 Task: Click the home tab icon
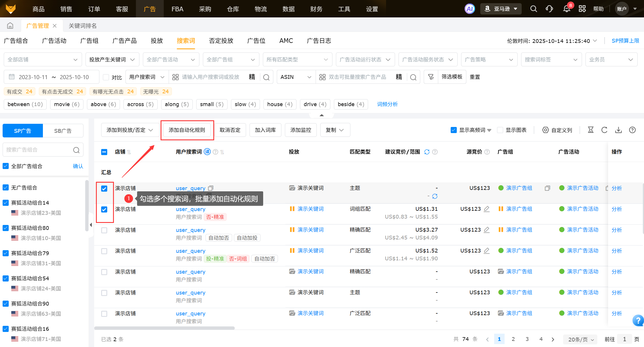[10, 26]
